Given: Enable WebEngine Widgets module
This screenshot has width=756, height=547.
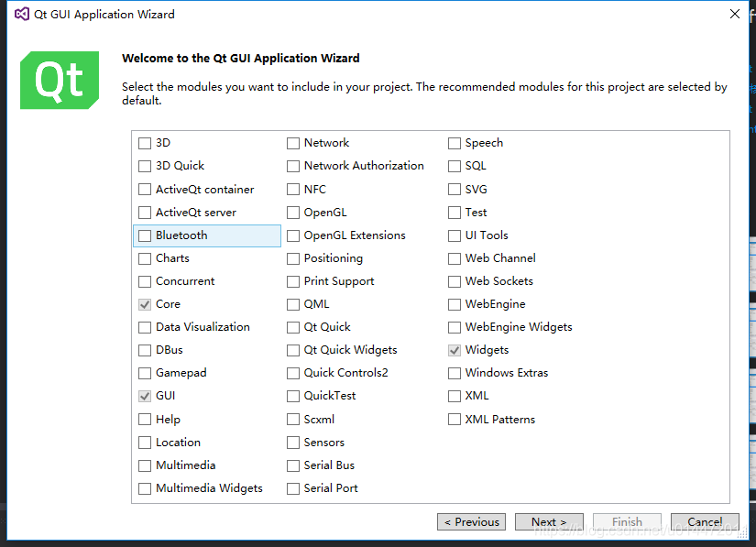Looking at the screenshot, I should pyautogui.click(x=455, y=328).
